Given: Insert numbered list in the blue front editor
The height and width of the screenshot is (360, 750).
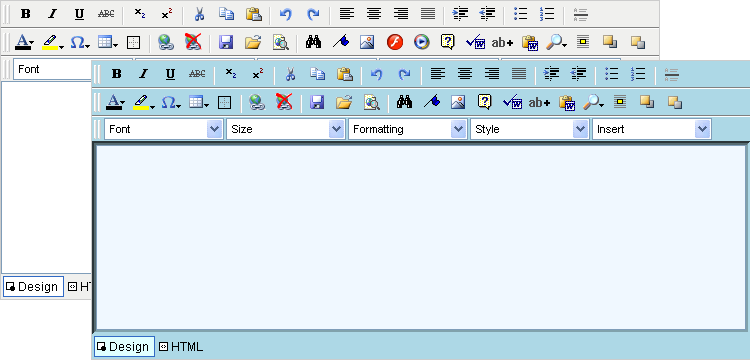Looking at the screenshot, I should point(638,74).
